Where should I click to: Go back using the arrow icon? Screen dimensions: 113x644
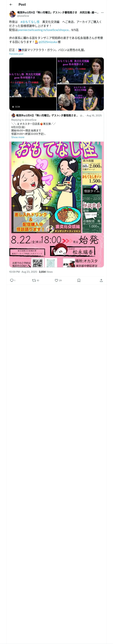tap(11, 5)
